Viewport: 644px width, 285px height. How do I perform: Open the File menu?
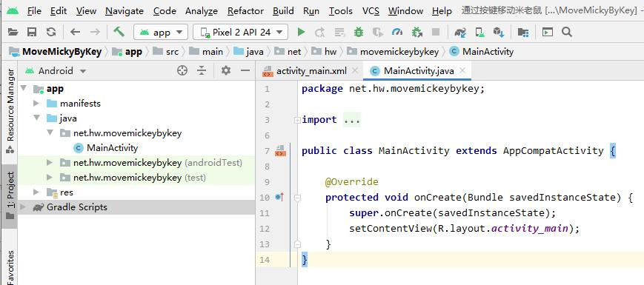(34, 11)
